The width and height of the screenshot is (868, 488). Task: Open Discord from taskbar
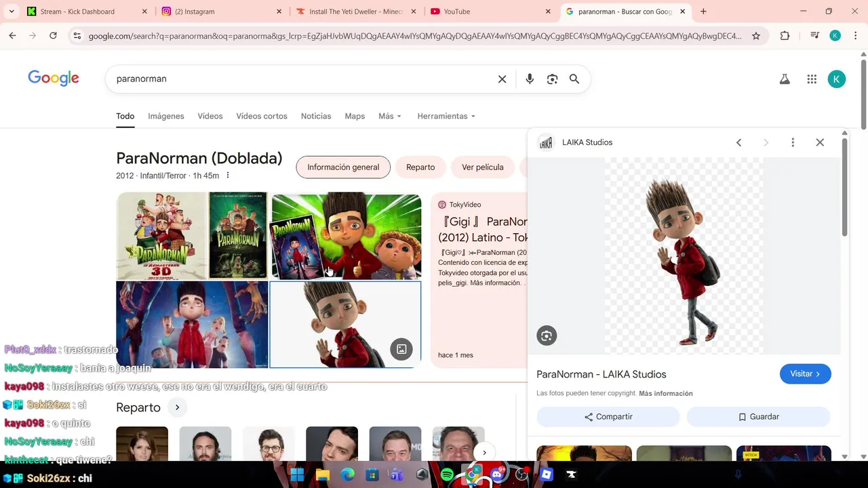point(497,474)
